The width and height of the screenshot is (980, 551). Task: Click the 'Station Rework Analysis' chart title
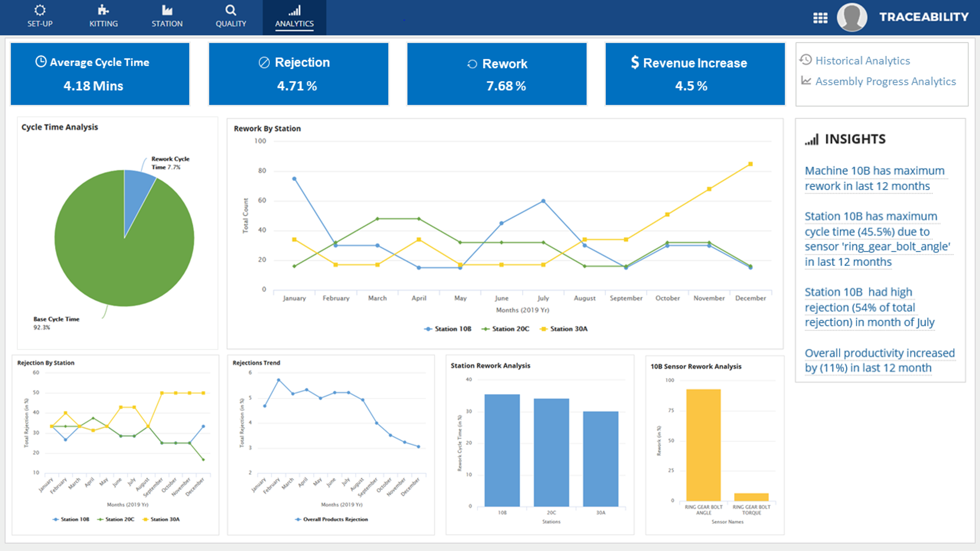tap(490, 366)
